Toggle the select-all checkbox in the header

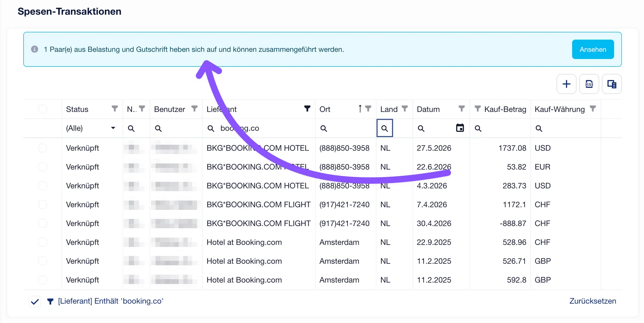click(x=43, y=109)
